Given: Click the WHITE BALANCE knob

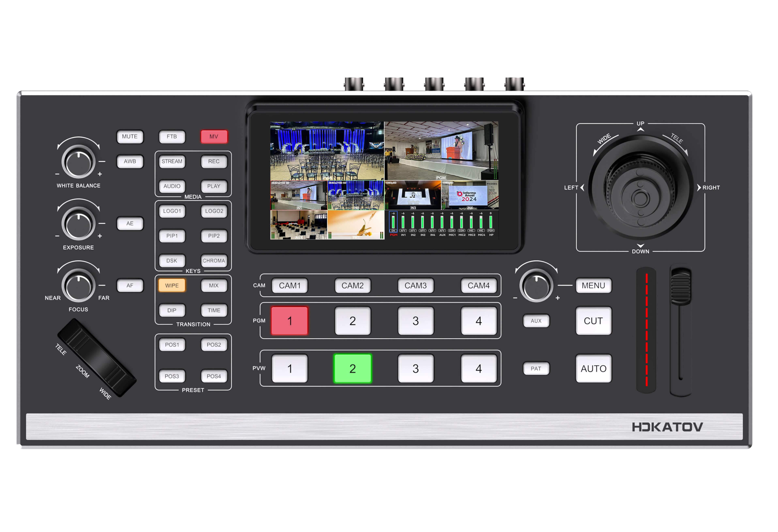Looking at the screenshot, I should point(78,162).
